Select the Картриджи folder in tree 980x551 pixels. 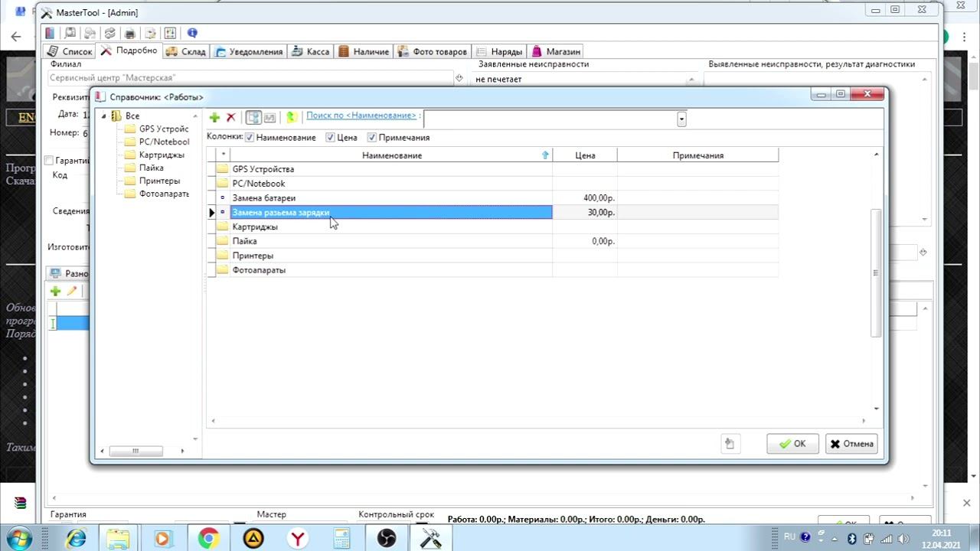[x=155, y=155]
